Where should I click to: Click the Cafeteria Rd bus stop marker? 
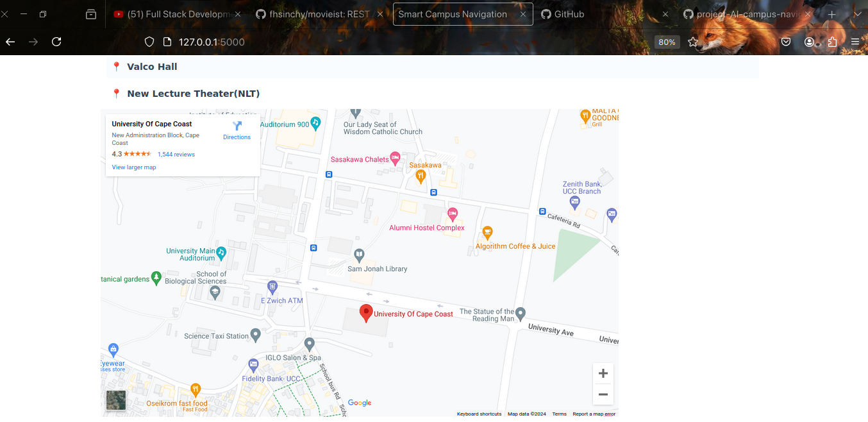[x=542, y=211]
